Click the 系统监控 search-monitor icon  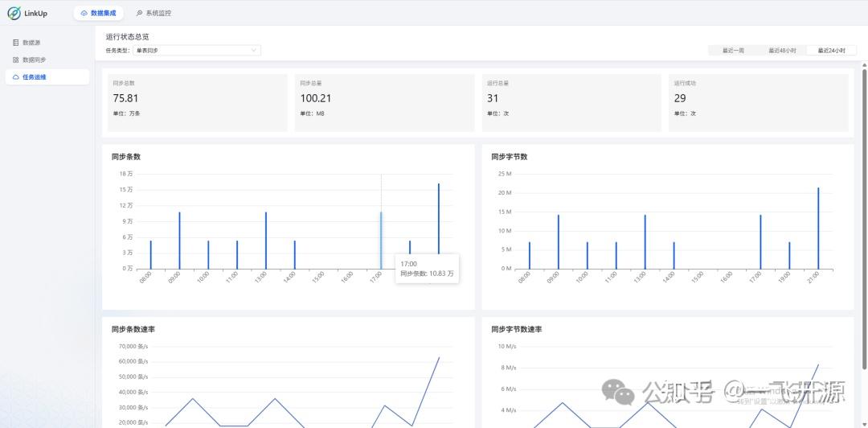(139, 13)
